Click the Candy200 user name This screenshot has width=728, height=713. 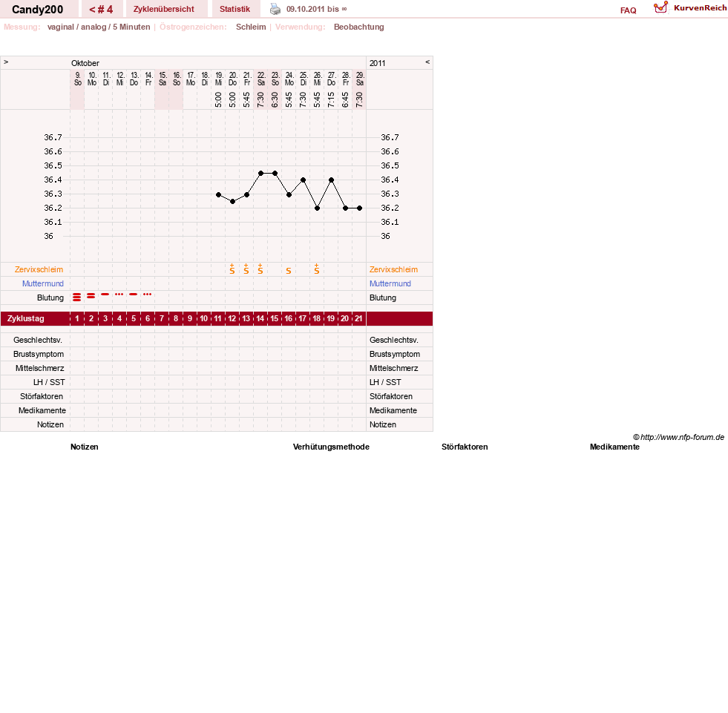[38, 10]
